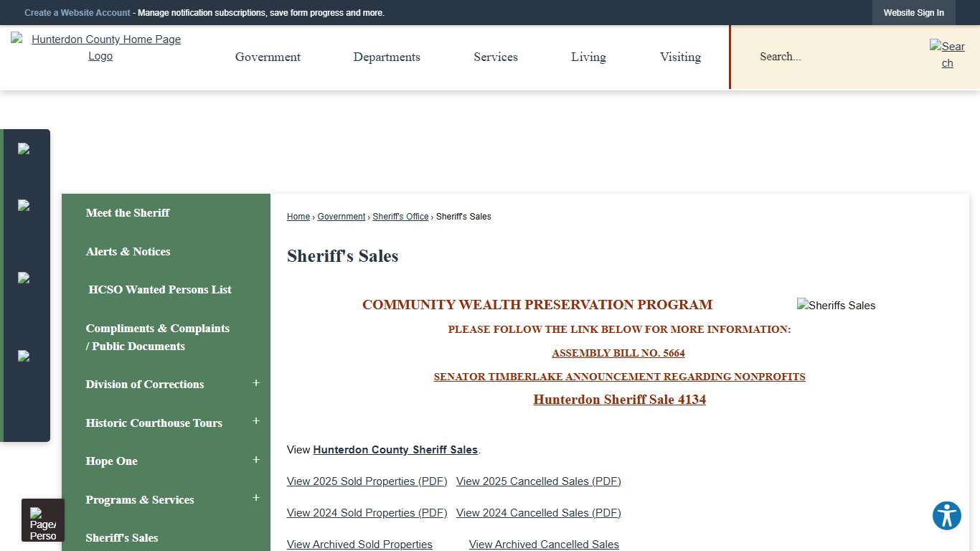
Task: Open the Visiting menu
Action: tap(680, 57)
